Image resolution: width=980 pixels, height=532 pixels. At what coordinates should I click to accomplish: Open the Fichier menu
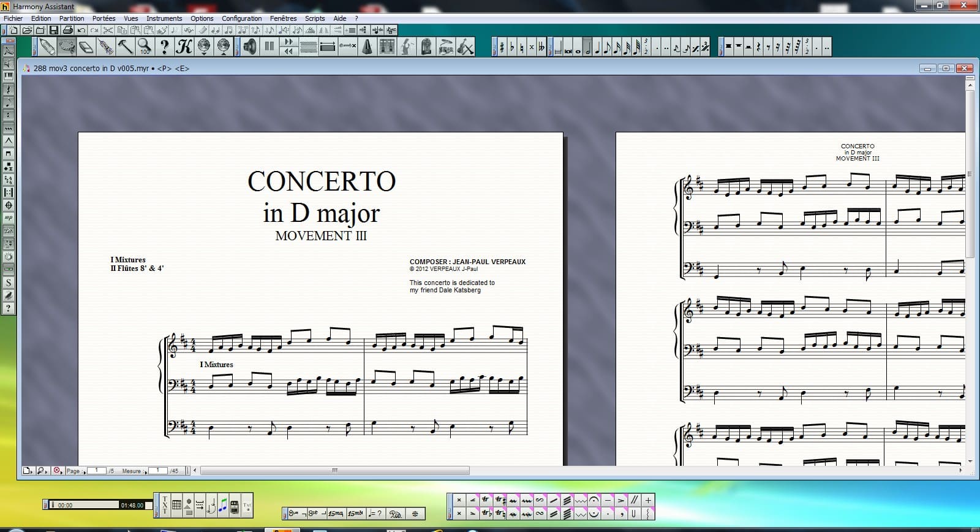[x=13, y=18]
